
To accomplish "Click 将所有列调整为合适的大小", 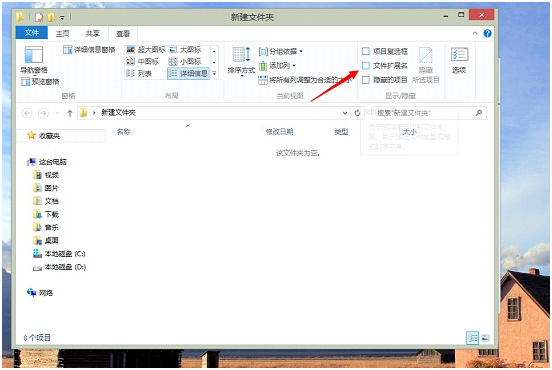I will coord(305,80).
